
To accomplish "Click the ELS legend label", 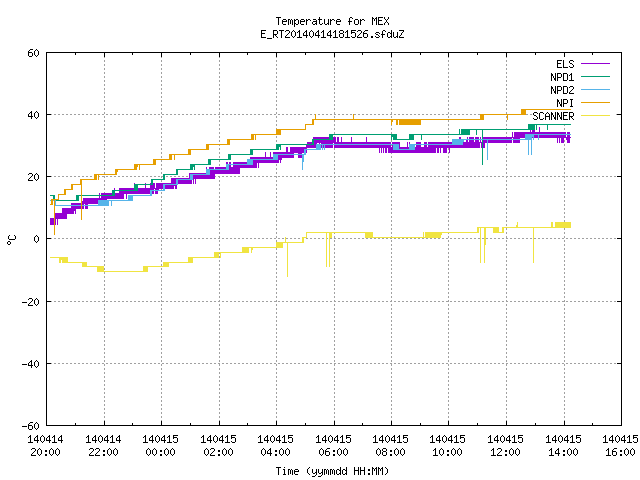I will click(565, 64).
